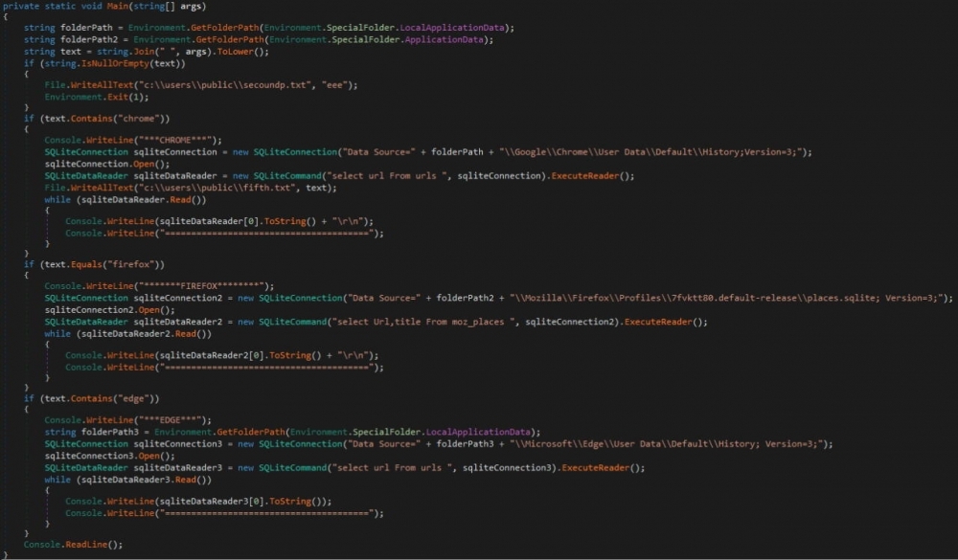This screenshot has width=958, height=560.
Task: Click "LocalApplicationData" in the first folderPath line
Action: pos(452,28)
